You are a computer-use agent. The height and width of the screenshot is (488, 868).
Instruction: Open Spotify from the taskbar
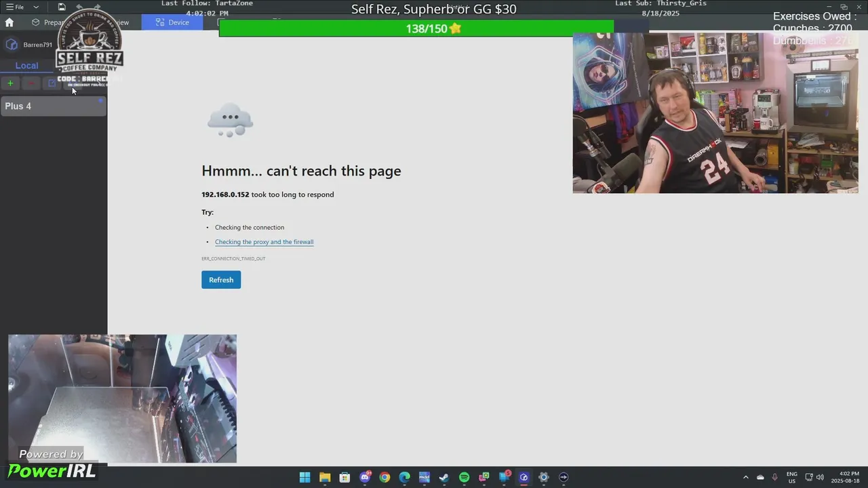pos(464,477)
